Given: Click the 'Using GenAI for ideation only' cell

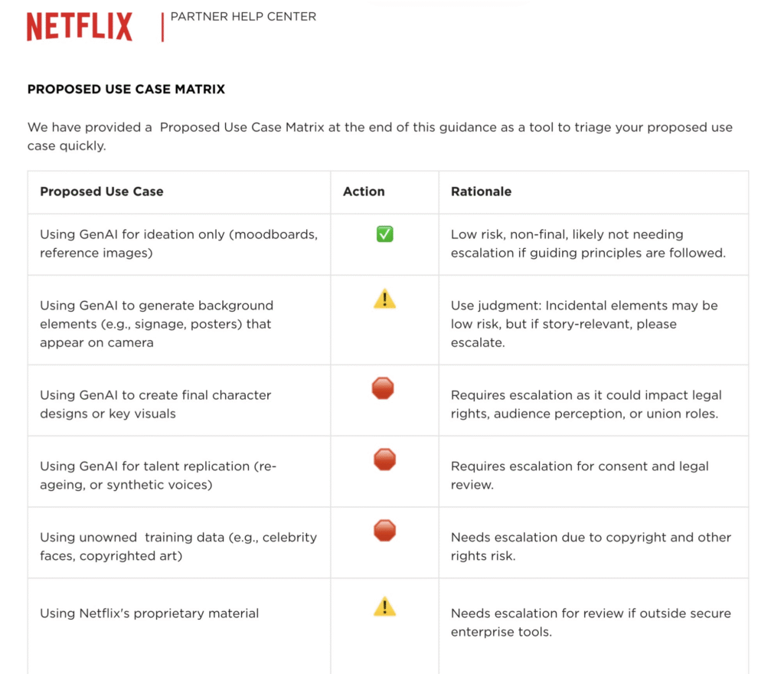Looking at the screenshot, I should coord(178,244).
